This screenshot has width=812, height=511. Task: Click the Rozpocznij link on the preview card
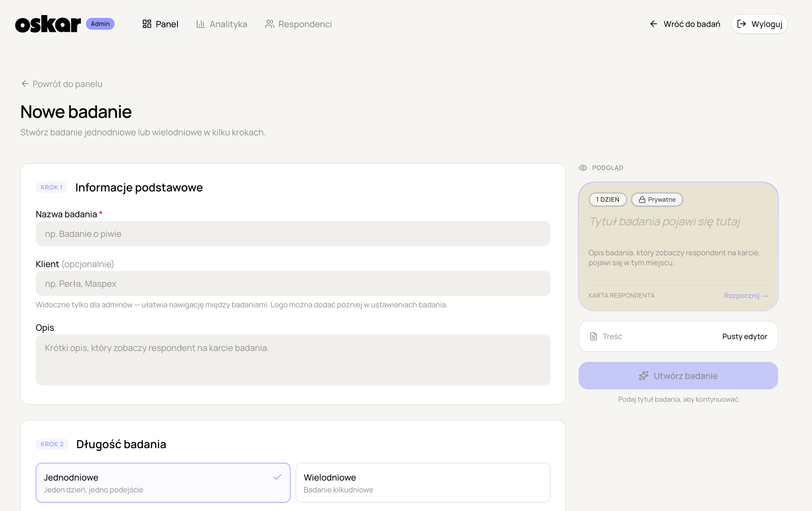pyautogui.click(x=746, y=296)
